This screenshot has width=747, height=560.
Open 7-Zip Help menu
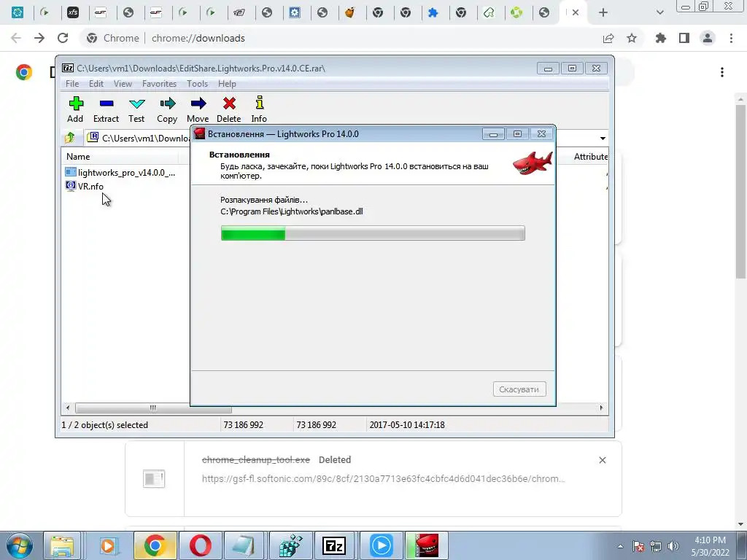click(227, 84)
